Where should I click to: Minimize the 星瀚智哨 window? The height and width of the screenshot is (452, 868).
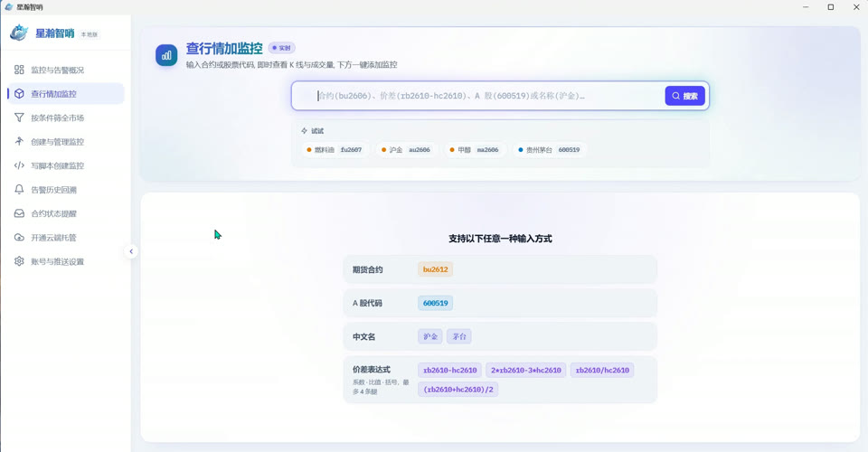(x=806, y=7)
